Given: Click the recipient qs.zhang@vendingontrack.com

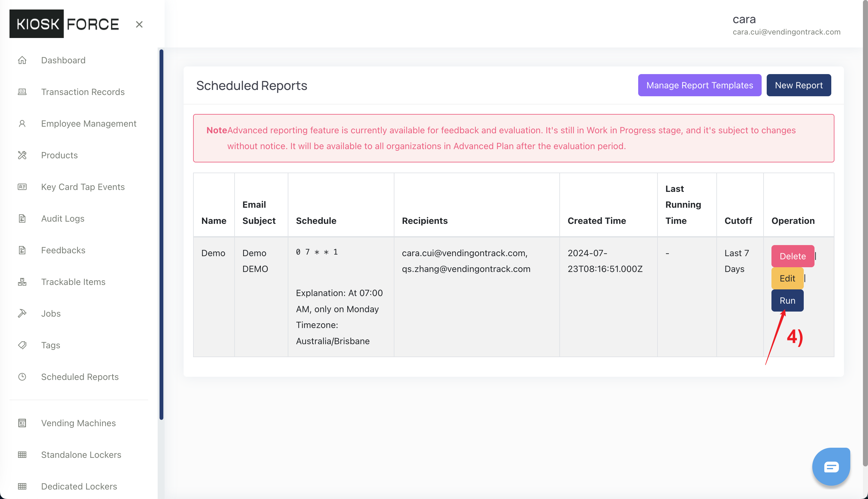Looking at the screenshot, I should pyautogui.click(x=466, y=269).
